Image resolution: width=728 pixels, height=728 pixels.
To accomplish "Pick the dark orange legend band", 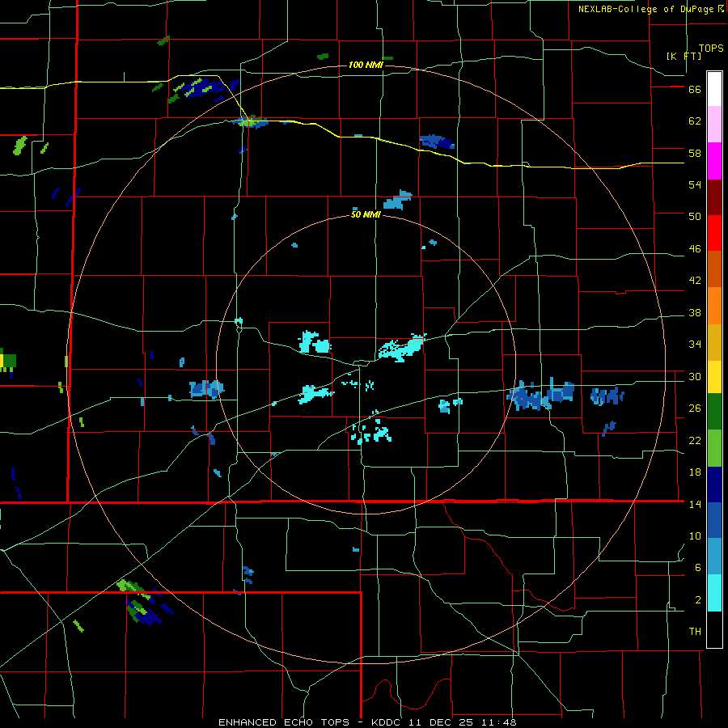I will pyautogui.click(x=714, y=269).
